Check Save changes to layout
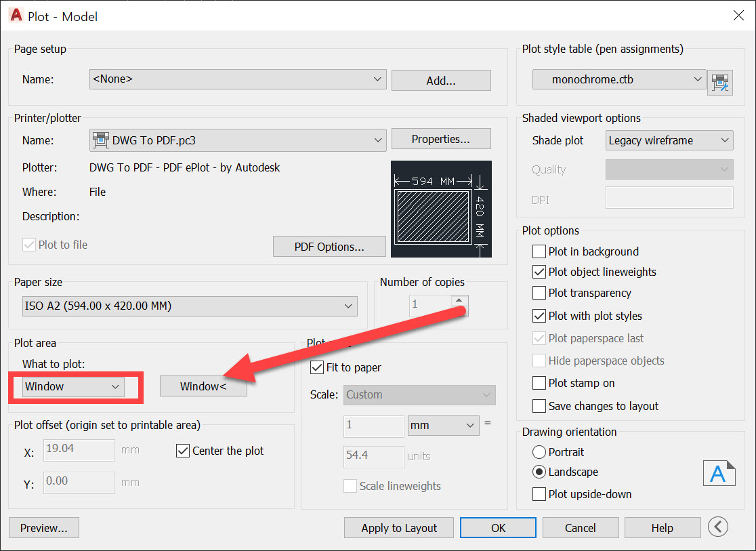756x551 pixels. point(539,406)
